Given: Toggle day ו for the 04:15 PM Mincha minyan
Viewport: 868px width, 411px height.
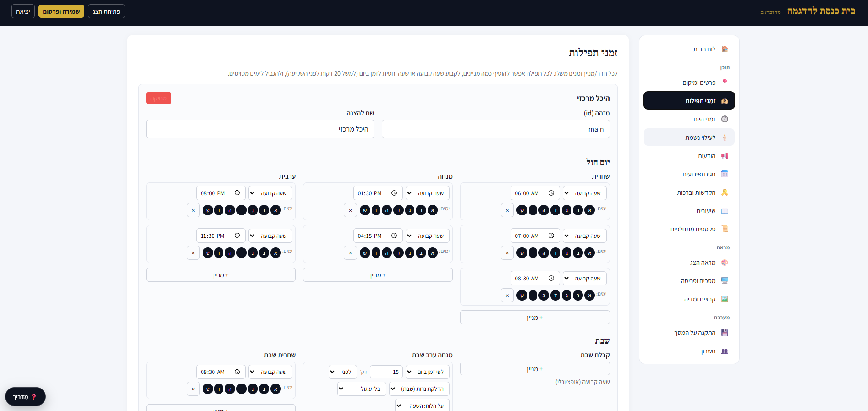Looking at the screenshot, I should coord(376,253).
